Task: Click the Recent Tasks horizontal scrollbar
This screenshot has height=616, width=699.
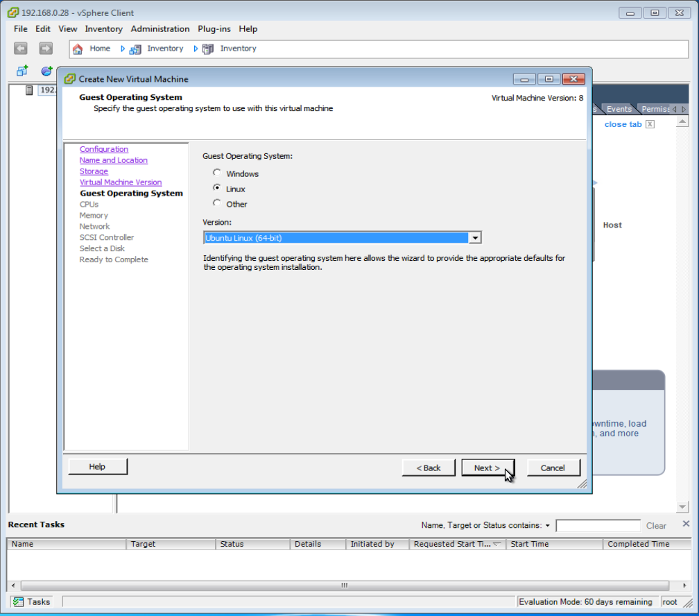Action: (345, 585)
